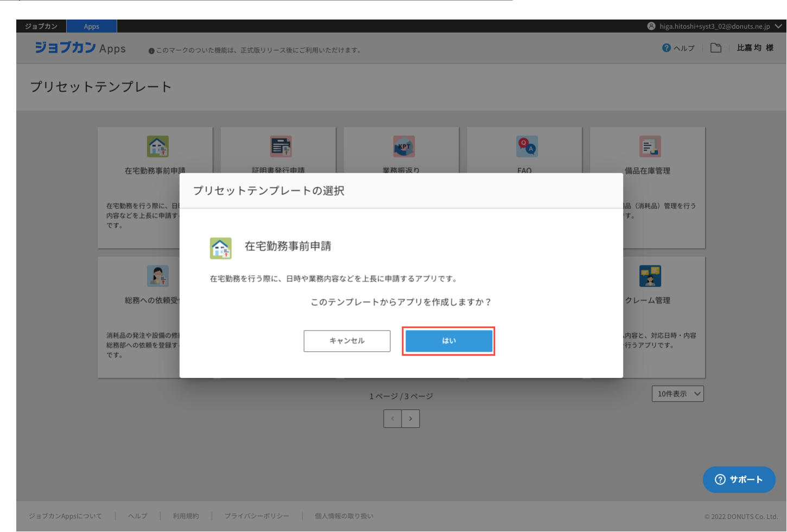Screen dimensions: 787x532
Task: Open the ヘルプ link in header
Action: (x=679, y=48)
